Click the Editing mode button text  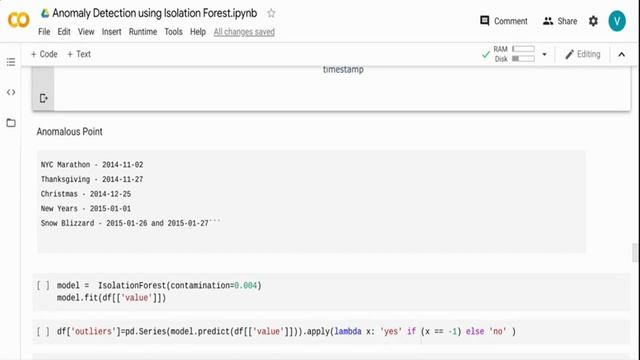click(x=589, y=54)
